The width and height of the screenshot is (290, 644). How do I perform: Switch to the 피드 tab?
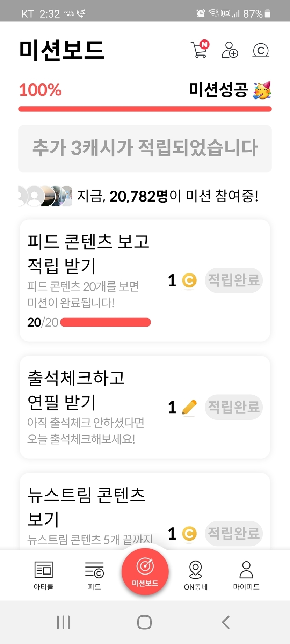(94, 575)
